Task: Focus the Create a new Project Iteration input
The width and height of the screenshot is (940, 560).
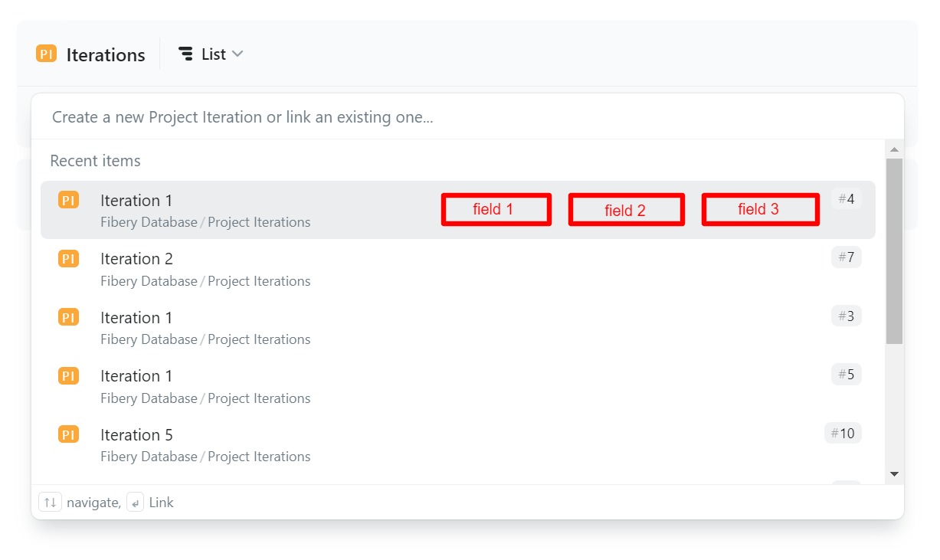Action: coord(460,117)
